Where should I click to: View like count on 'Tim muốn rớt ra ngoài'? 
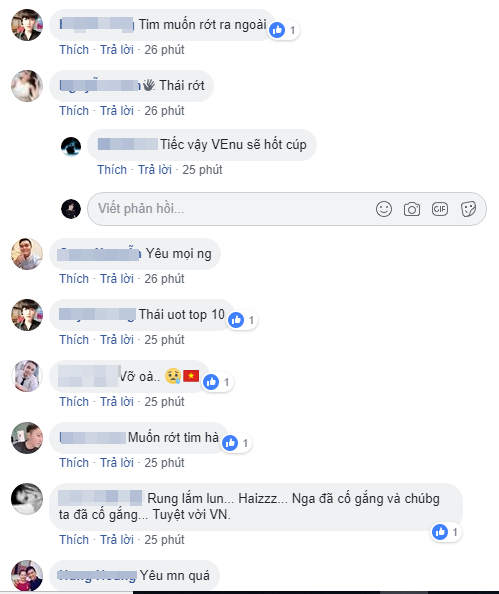pos(284,30)
